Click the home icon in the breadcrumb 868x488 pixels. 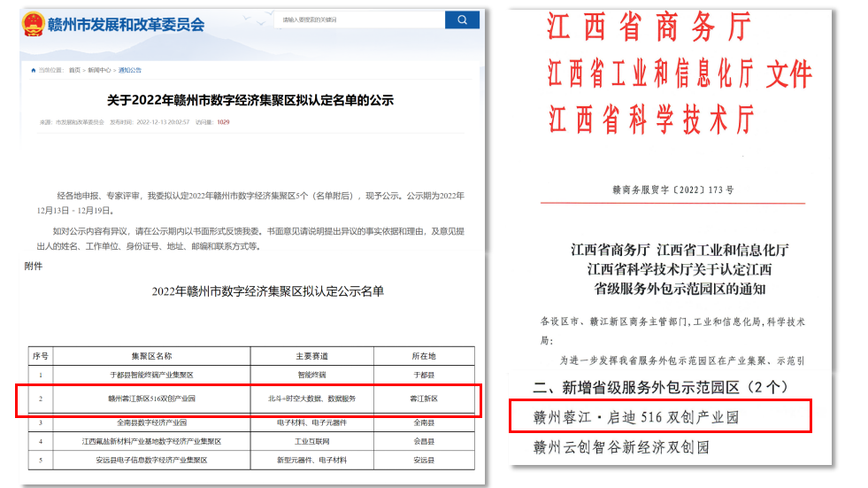34,70
